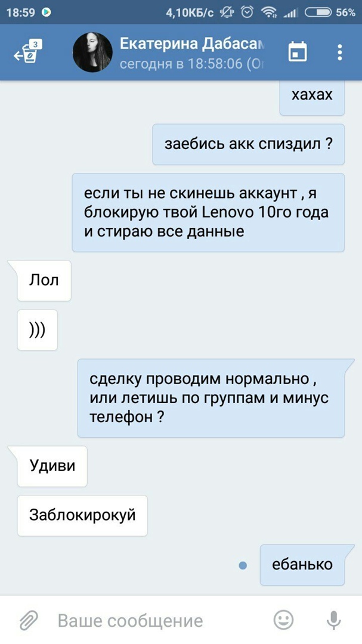Select the ")))" message bubble

(x=38, y=330)
